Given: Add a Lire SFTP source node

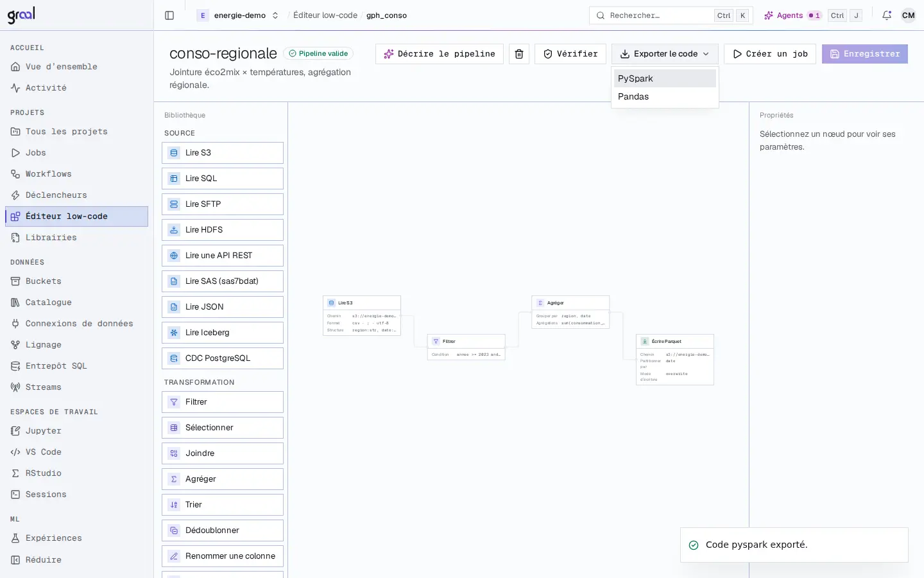Looking at the screenshot, I should tap(223, 204).
